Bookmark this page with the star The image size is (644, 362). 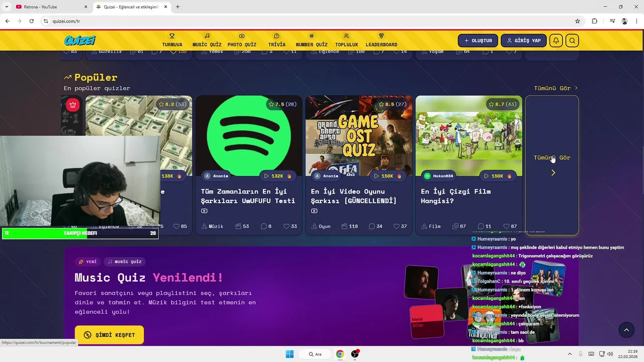(578, 21)
